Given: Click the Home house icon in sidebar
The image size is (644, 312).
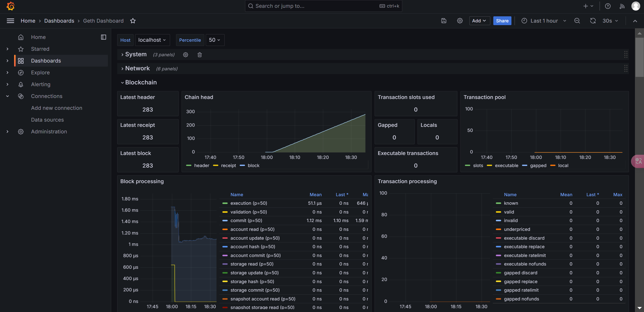Looking at the screenshot, I should [21, 37].
